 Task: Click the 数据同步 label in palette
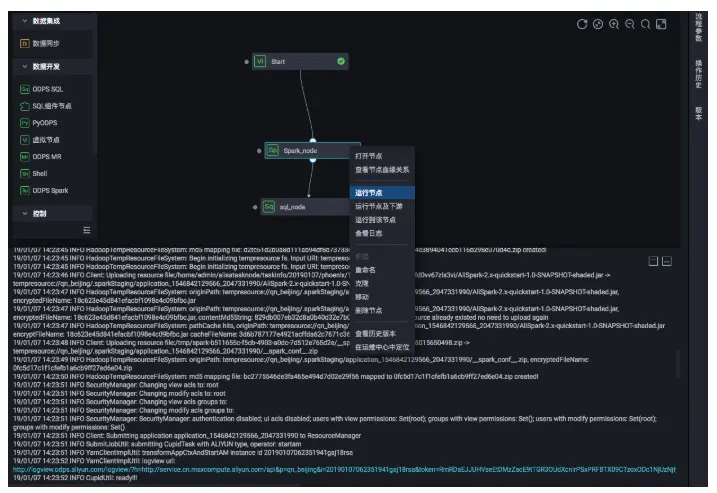coord(46,43)
